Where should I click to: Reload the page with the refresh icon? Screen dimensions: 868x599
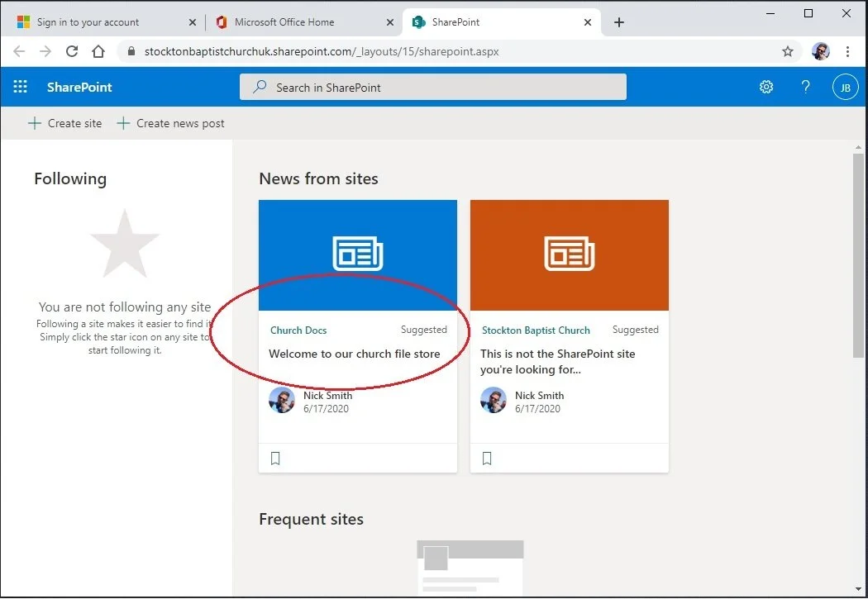click(71, 51)
